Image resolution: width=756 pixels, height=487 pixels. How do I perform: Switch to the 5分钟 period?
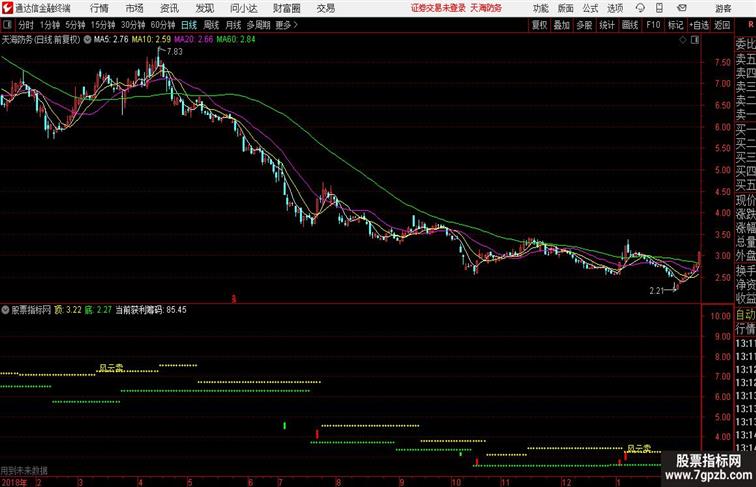pyautogui.click(x=75, y=25)
